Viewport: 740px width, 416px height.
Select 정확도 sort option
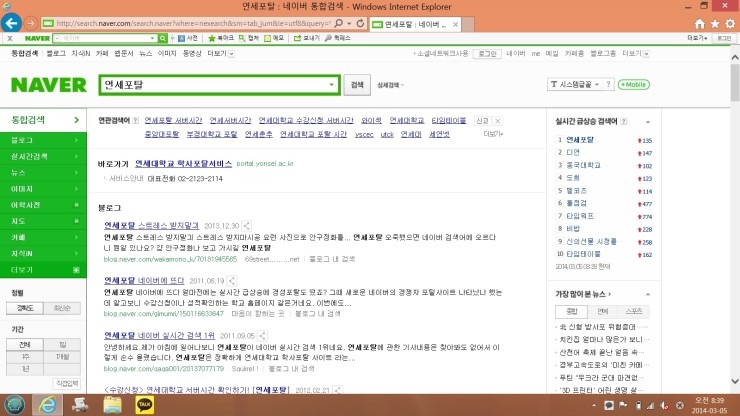click(x=25, y=308)
